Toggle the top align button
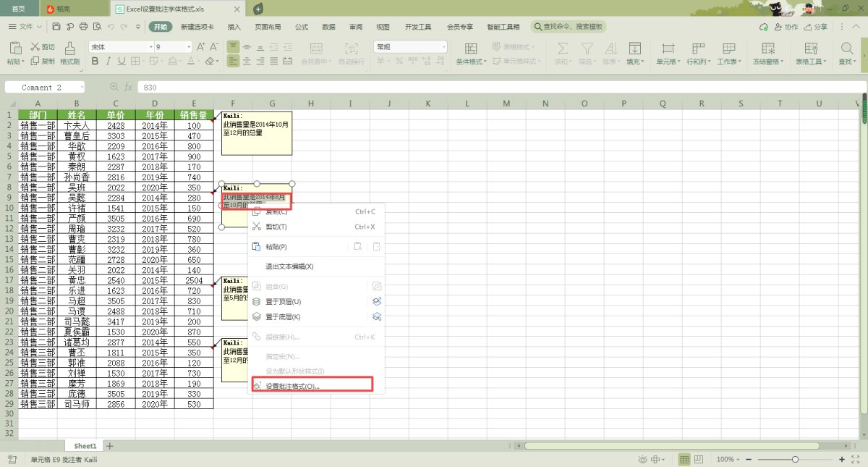868x467 pixels. [x=233, y=47]
